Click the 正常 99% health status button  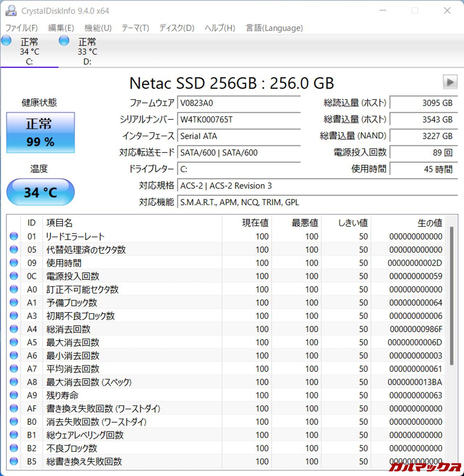40,132
